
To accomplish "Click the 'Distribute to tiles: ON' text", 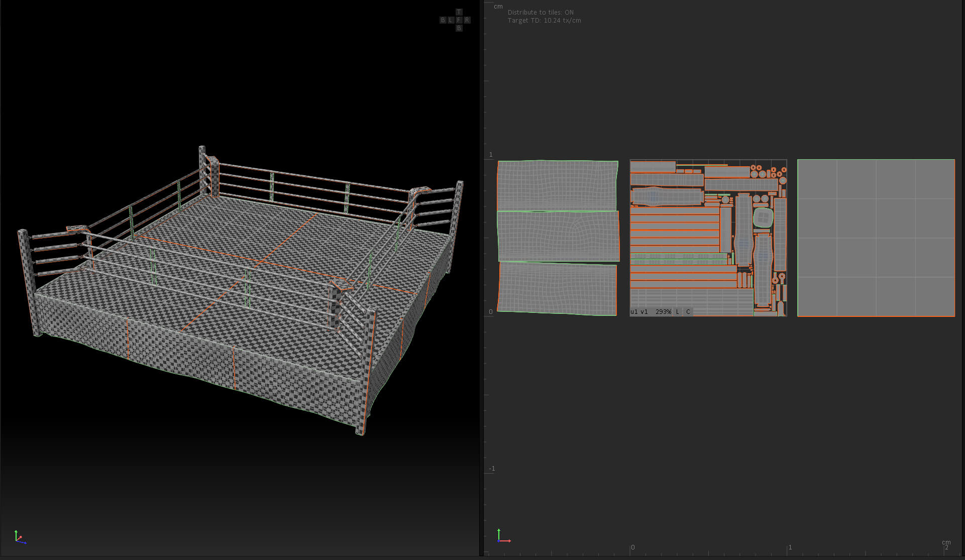I will [541, 13].
